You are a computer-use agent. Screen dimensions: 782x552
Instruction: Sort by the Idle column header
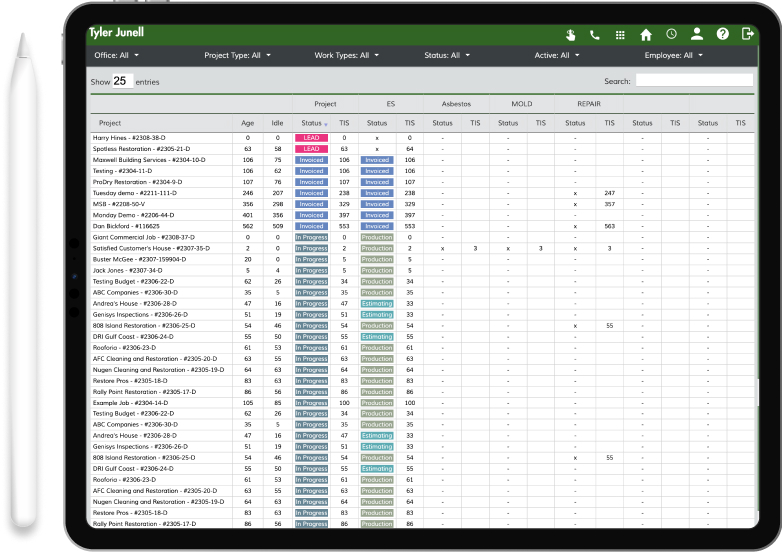[x=276, y=123]
